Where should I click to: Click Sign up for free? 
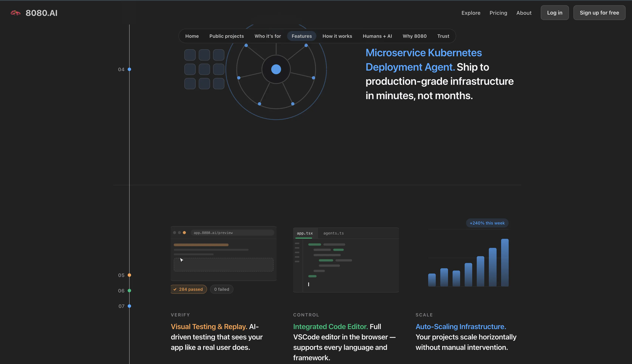coord(599,13)
